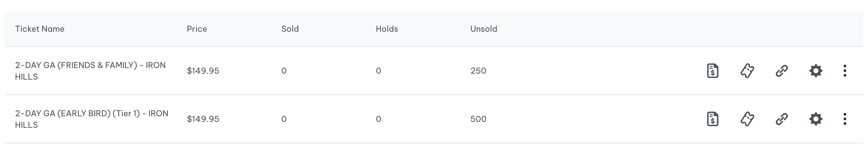Open settings gear for Friends & Family ticket

[x=816, y=71]
